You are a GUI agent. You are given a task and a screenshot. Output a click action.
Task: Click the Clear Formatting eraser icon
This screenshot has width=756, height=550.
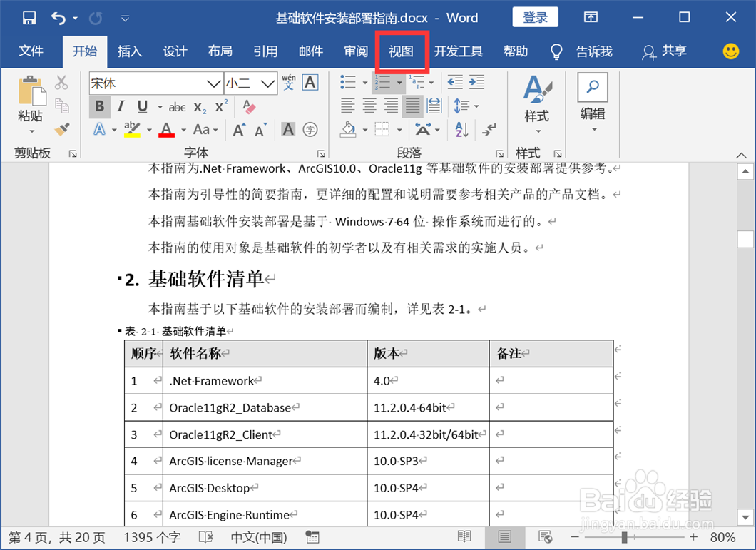(x=249, y=106)
